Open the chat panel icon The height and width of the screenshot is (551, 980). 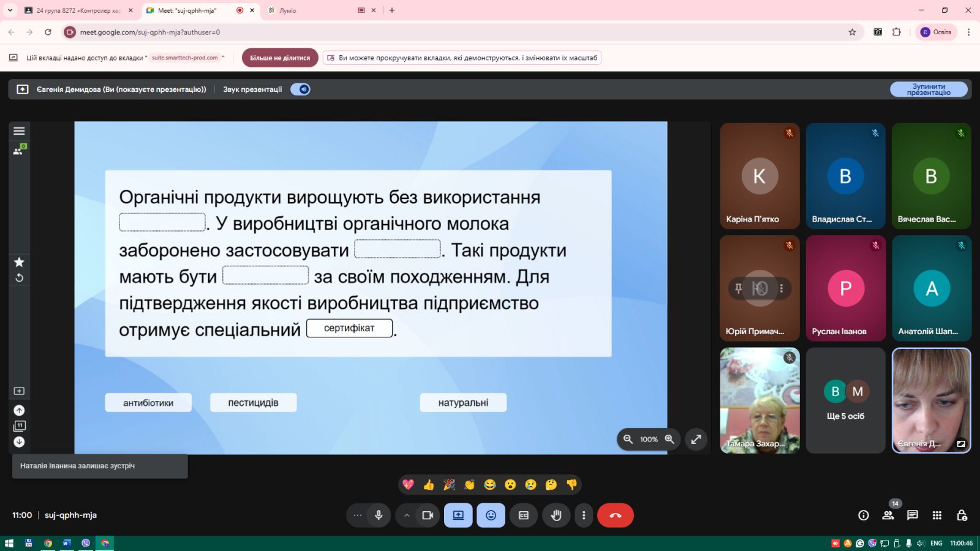912,515
